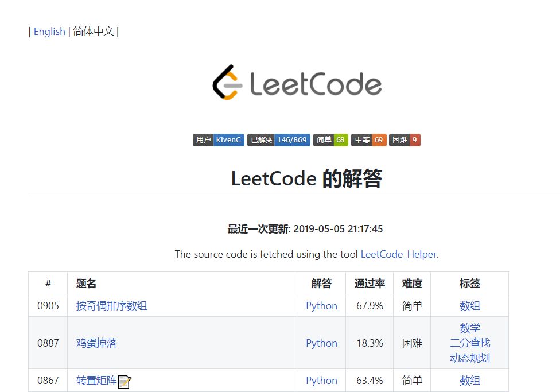Open 二分查找 tag link

(x=470, y=343)
